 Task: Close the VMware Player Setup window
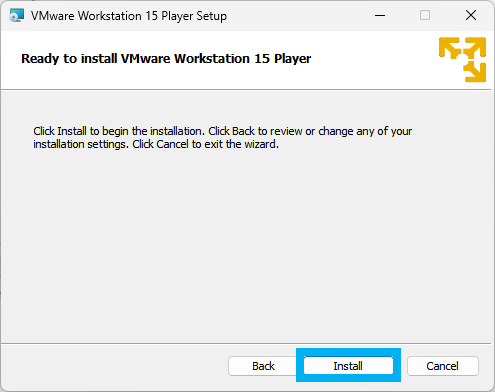[x=471, y=15]
